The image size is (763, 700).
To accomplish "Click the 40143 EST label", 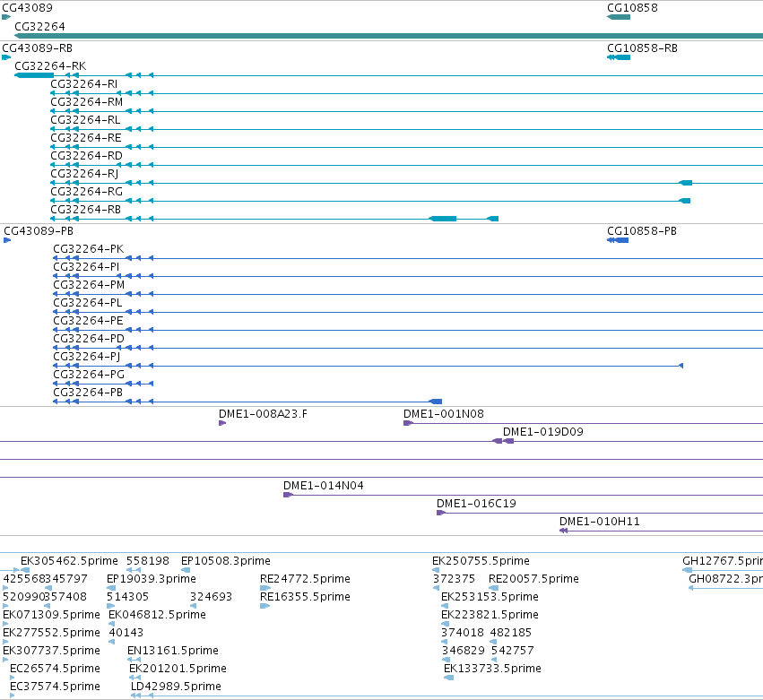I will (x=126, y=633).
